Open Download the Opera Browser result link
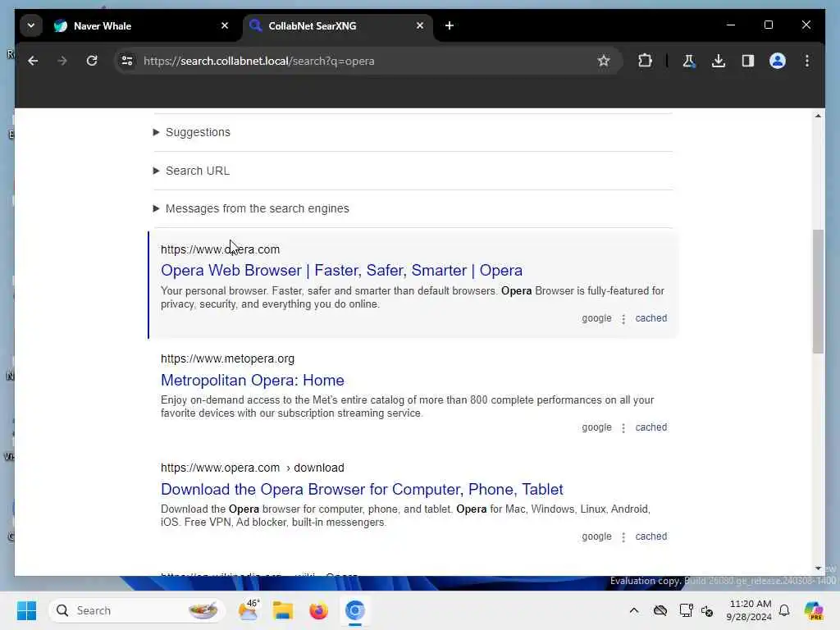The width and height of the screenshot is (840, 630). pyautogui.click(x=362, y=489)
